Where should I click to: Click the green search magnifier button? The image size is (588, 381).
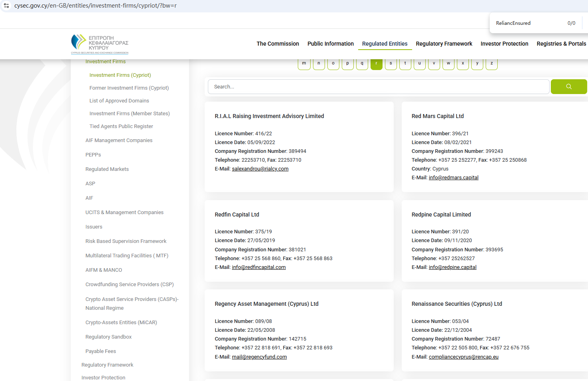(568, 86)
